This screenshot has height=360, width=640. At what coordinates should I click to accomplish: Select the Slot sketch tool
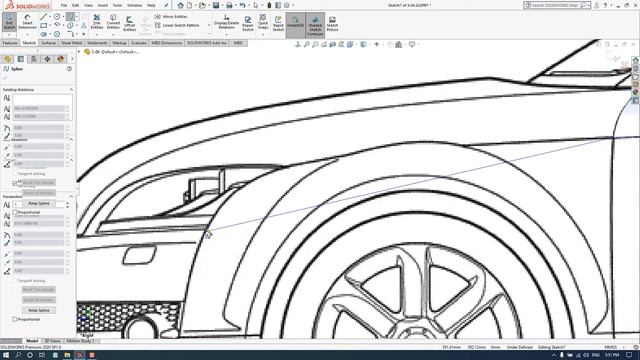[x=43, y=34]
